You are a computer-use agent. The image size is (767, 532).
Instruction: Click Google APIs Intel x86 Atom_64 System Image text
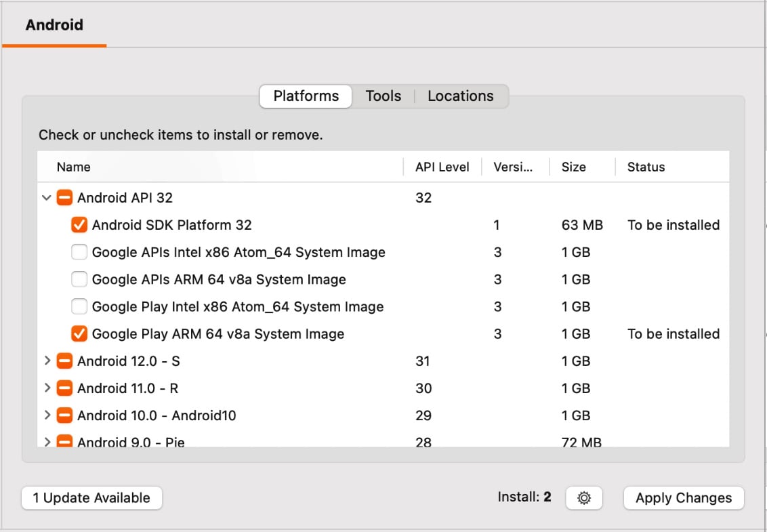pos(239,252)
